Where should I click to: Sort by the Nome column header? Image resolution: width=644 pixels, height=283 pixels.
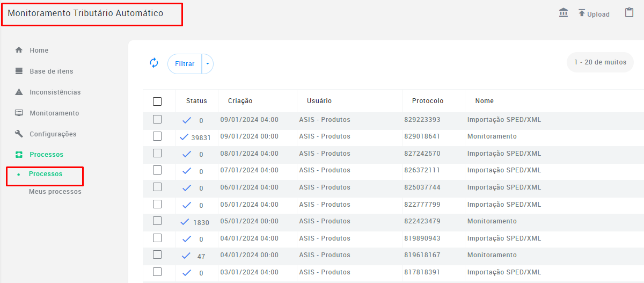[x=484, y=101]
